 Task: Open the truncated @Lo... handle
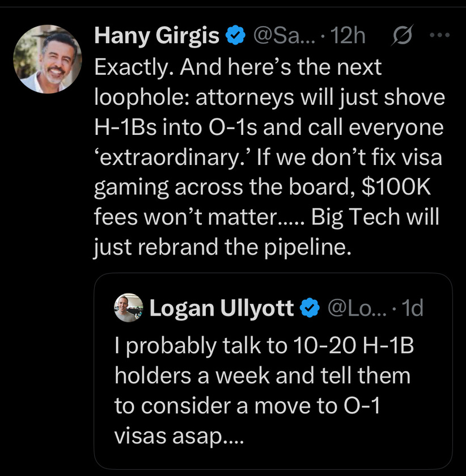(350, 308)
